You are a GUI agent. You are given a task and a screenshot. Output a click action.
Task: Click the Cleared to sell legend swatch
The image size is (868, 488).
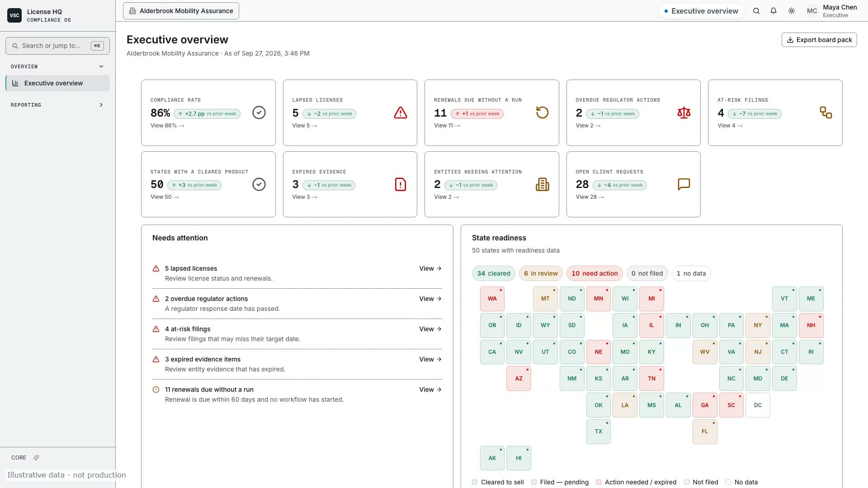point(475,482)
